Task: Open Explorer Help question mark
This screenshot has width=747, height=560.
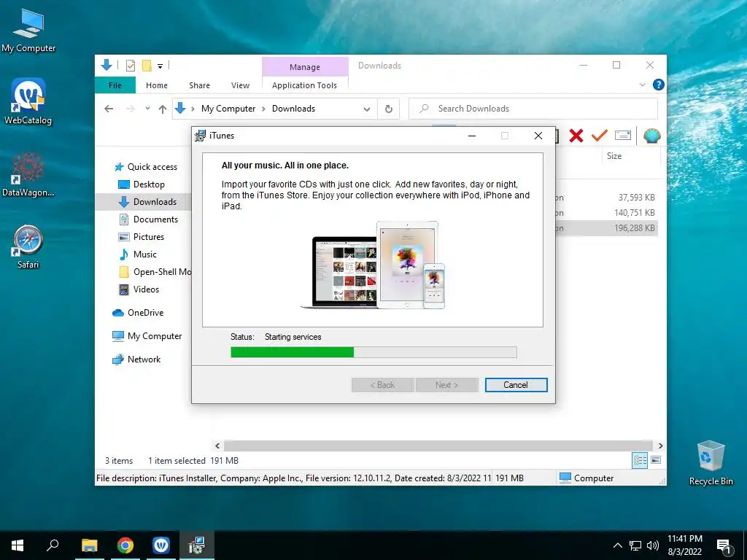Action: (659, 85)
